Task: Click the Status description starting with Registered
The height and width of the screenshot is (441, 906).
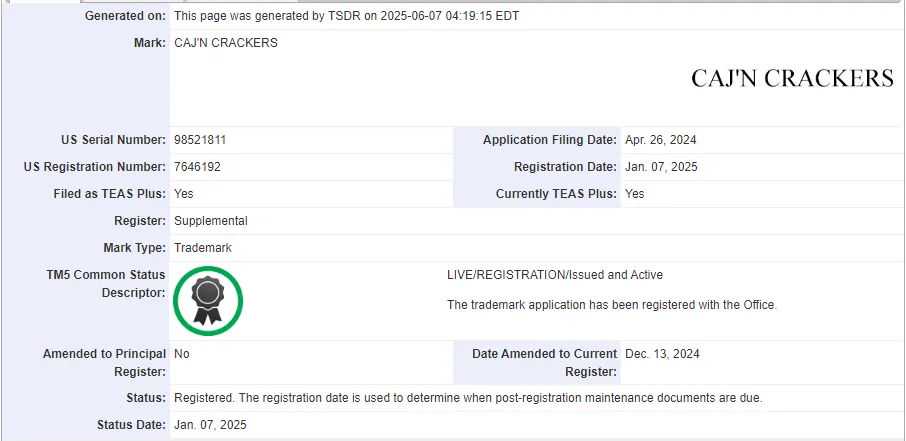Action: (x=468, y=398)
